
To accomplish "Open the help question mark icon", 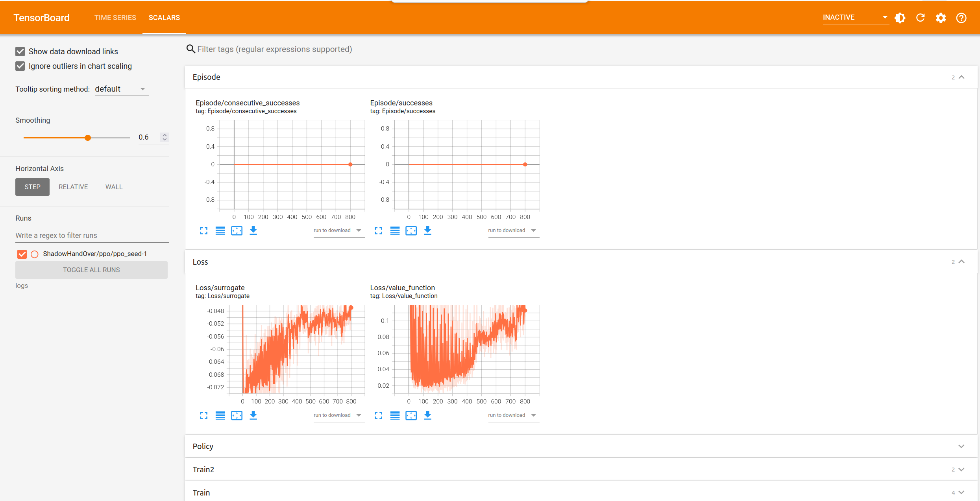I will (961, 18).
